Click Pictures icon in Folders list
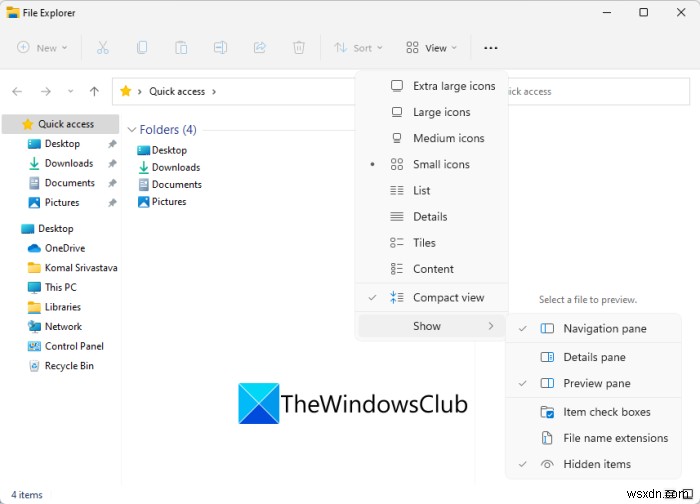The image size is (700, 504). [x=143, y=202]
